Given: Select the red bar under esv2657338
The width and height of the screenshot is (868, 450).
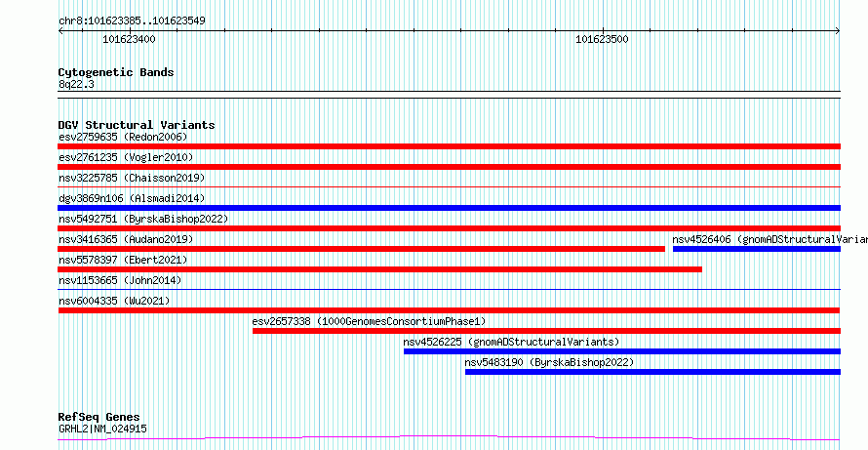Looking at the screenshot, I should click(547, 331).
